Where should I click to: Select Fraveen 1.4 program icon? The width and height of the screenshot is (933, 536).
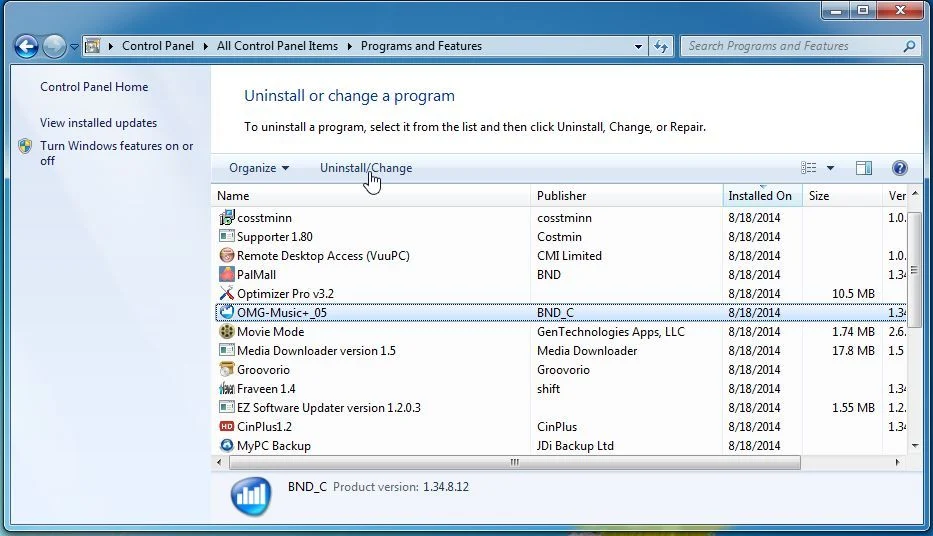click(x=227, y=388)
